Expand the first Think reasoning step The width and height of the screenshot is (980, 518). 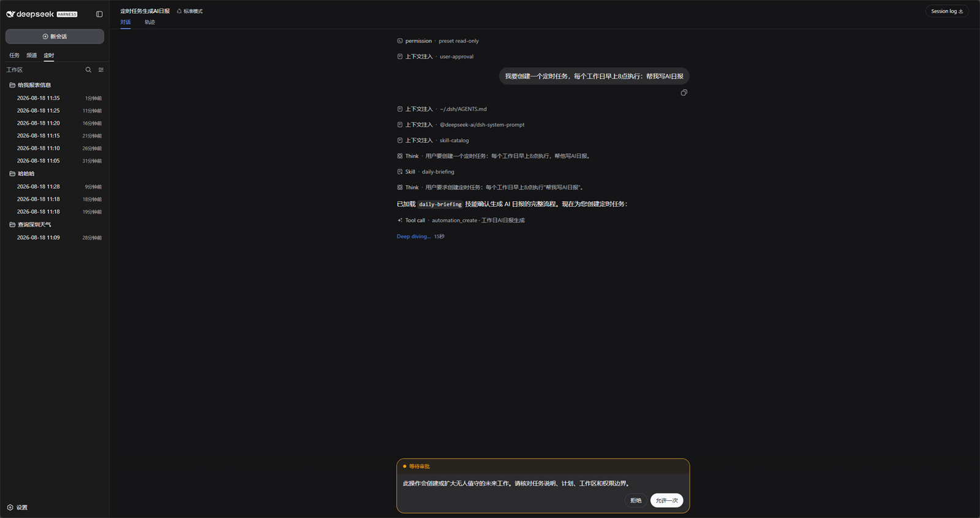(x=494, y=156)
